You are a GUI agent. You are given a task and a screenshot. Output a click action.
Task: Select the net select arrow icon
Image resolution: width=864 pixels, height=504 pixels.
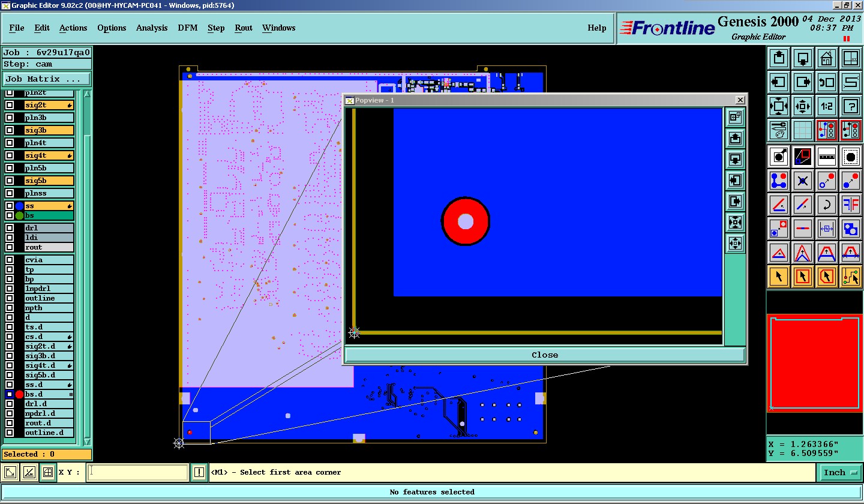point(851,276)
